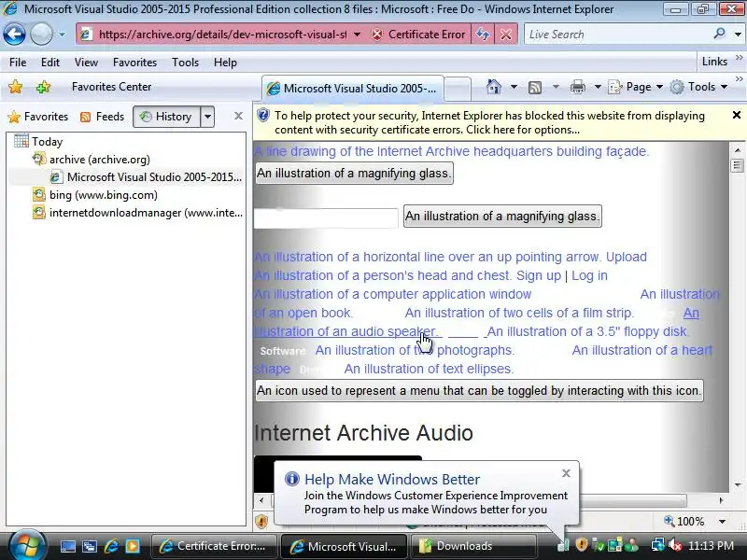Click the Favorites Center star icon
This screenshot has height=560, width=747.
pyautogui.click(x=15, y=87)
